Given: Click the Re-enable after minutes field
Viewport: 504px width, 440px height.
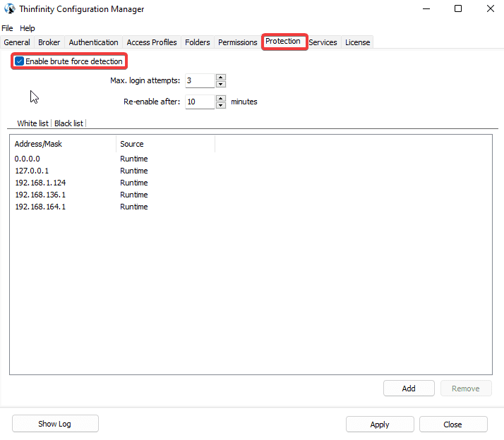Looking at the screenshot, I should click(x=200, y=102).
